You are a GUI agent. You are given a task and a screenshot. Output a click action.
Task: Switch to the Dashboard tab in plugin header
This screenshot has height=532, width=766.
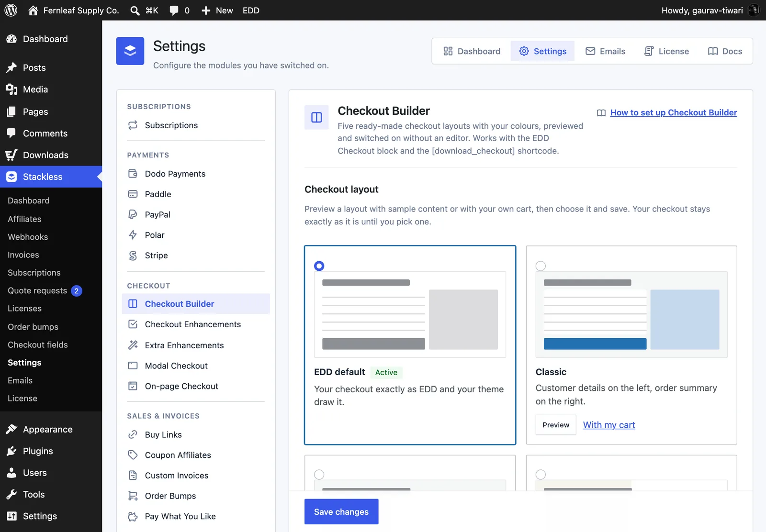point(472,51)
